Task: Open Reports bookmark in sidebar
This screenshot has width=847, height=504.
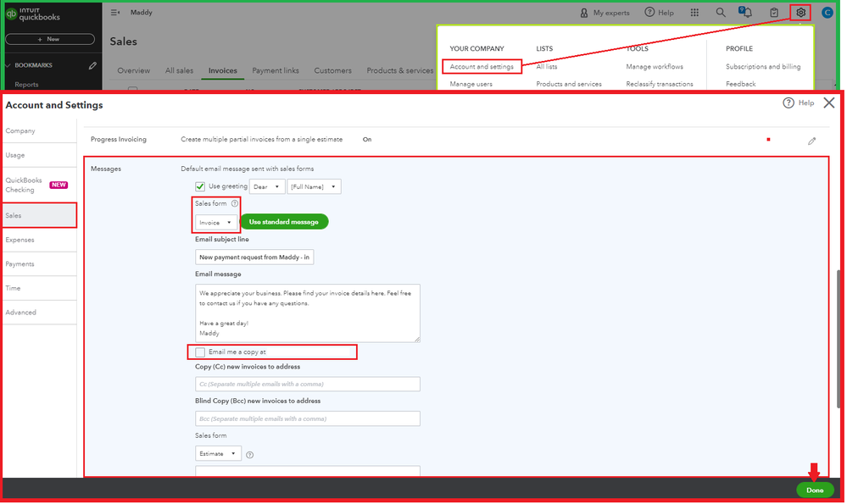Action: (x=26, y=85)
